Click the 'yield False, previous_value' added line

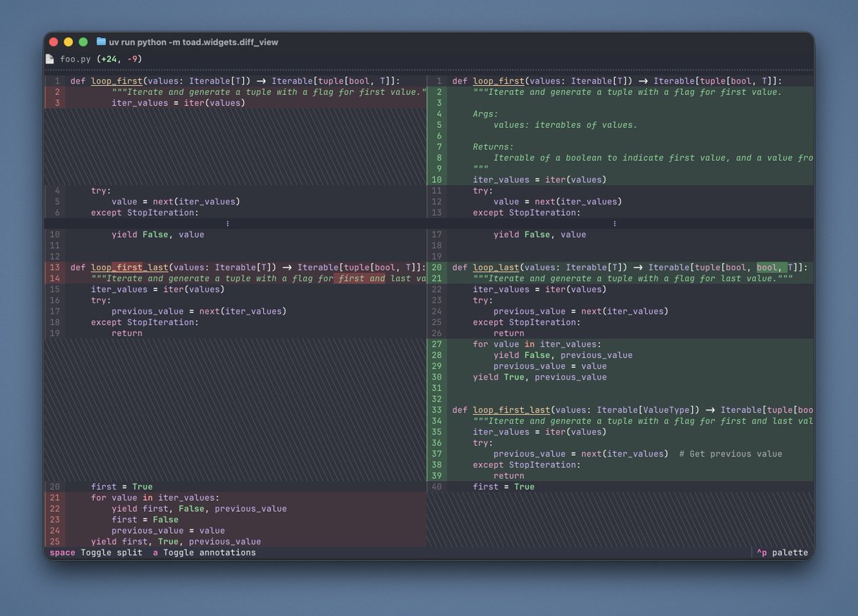point(563,355)
